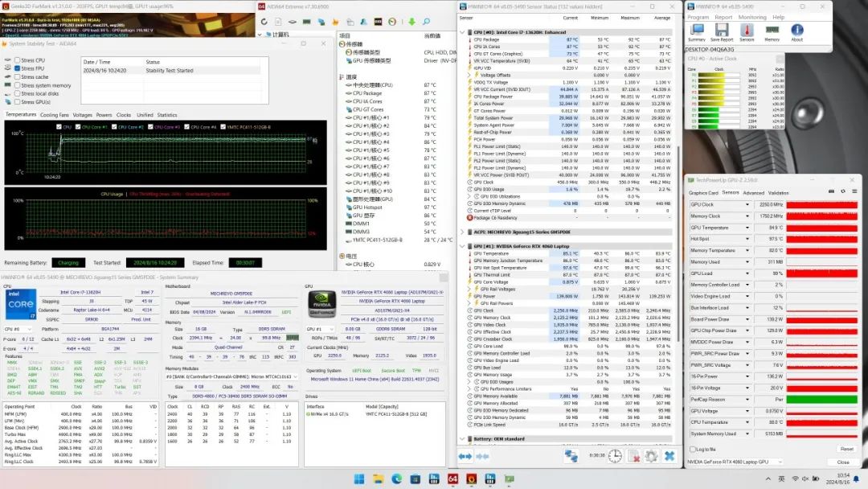The image size is (868, 489).
Task: Collapse the Battery: OEM standard sensor group
Action: click(464, 439)
